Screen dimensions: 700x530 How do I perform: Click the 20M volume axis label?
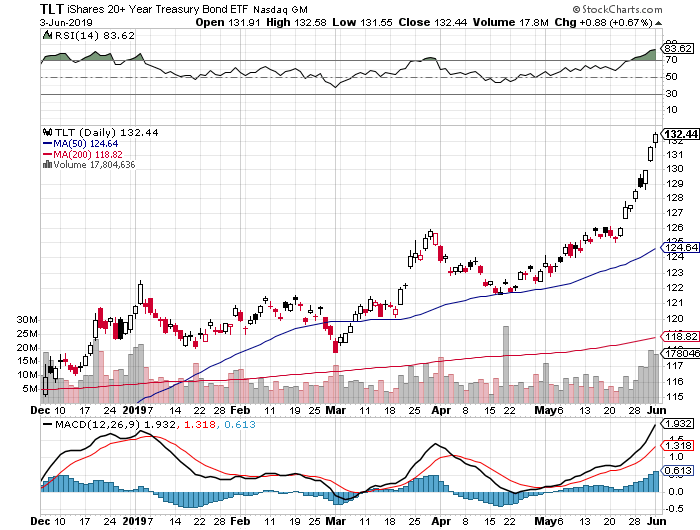tap(27, 347)
